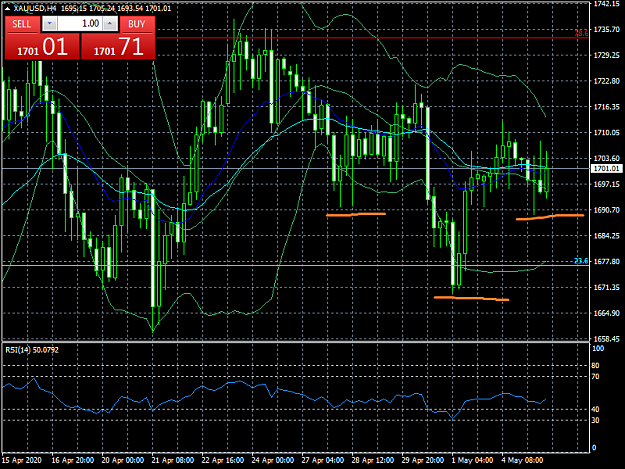
Task: Click the 1664.90 price scale value
Action: coord(606,313)
